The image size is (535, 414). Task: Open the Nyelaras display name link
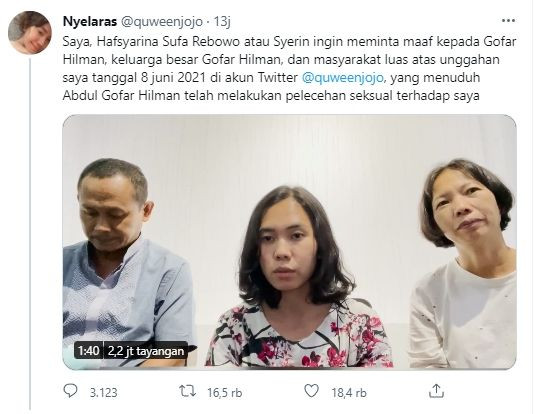click(x=90, y=22)
